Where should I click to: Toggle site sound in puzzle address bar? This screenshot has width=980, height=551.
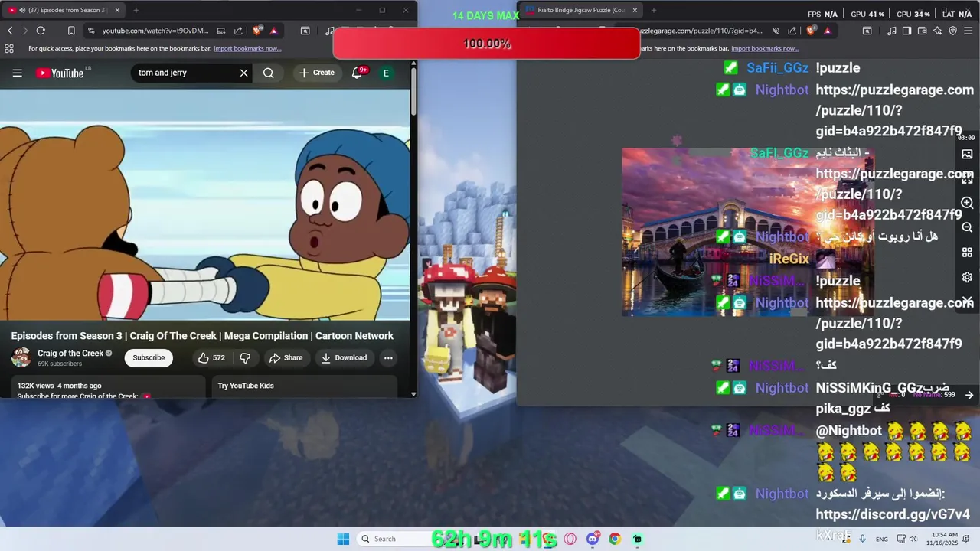776,31
